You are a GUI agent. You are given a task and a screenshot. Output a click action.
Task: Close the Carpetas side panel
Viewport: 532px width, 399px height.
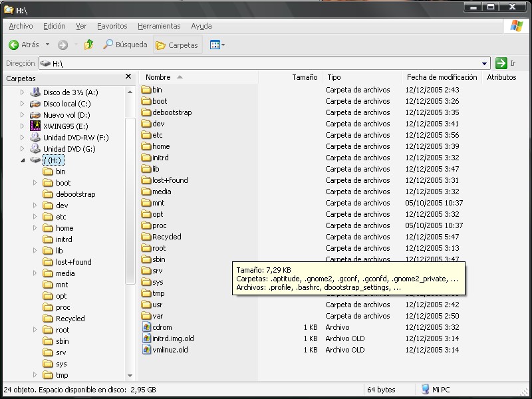[128, 77]
